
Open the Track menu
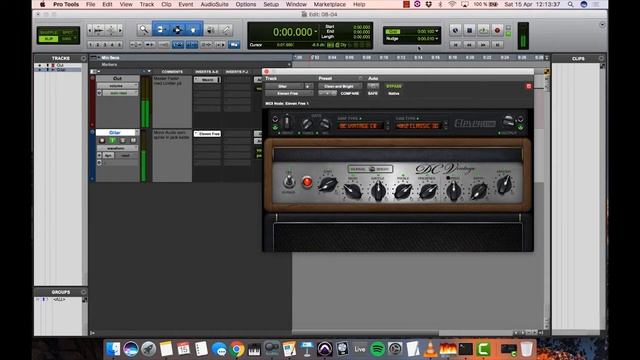tap(147, 4)
